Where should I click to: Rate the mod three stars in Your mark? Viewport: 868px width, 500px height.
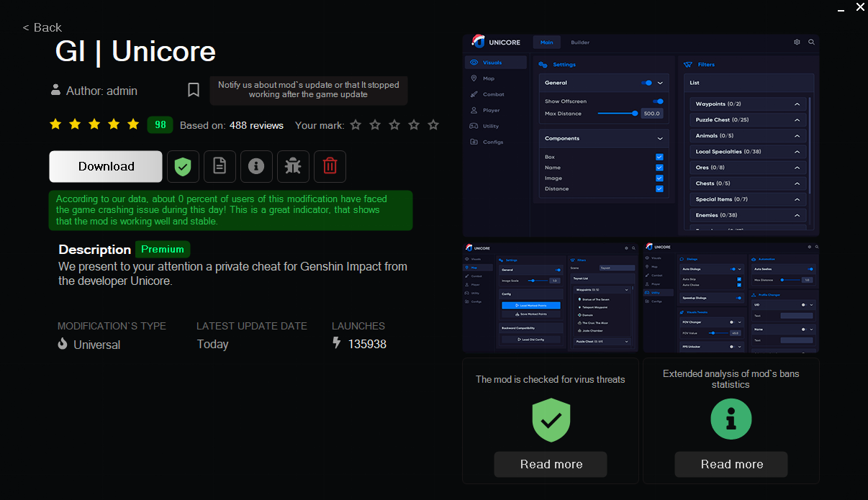pyautogui.click(x=394, y=124)
